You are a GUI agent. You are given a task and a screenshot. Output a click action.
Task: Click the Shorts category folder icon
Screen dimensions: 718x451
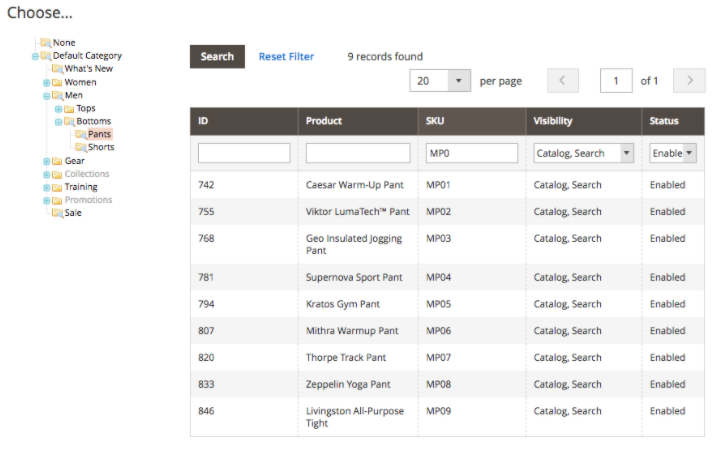pyautogui.click(x=80, y=148)
